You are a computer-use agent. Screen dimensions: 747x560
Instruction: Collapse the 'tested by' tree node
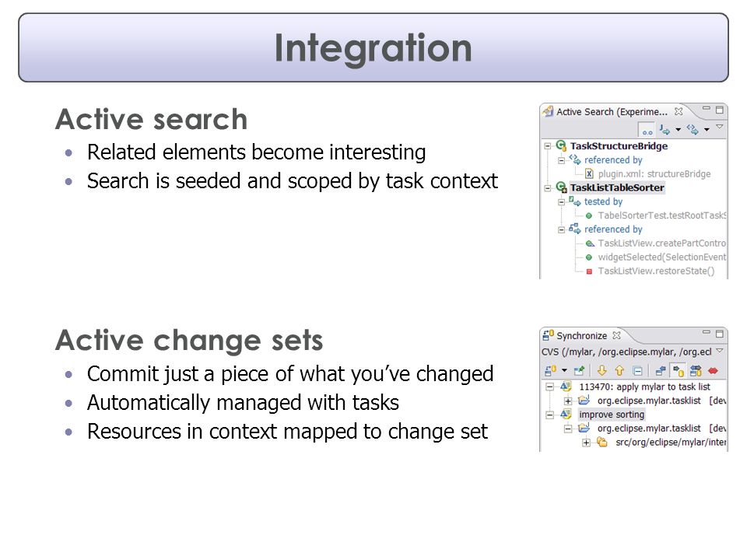[562, 202]
